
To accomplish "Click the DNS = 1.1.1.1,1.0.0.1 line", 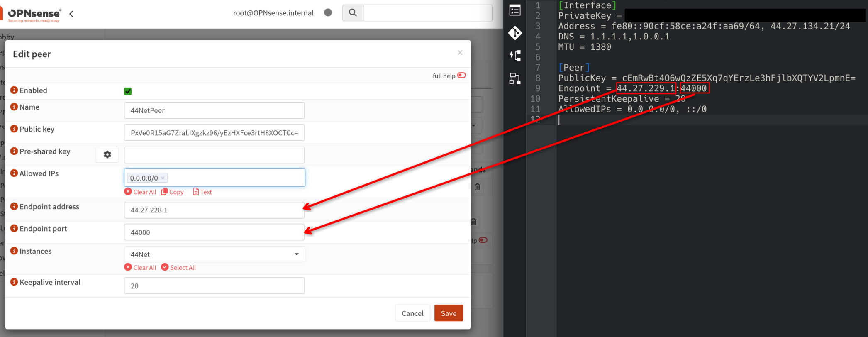I will click(614, 37).
